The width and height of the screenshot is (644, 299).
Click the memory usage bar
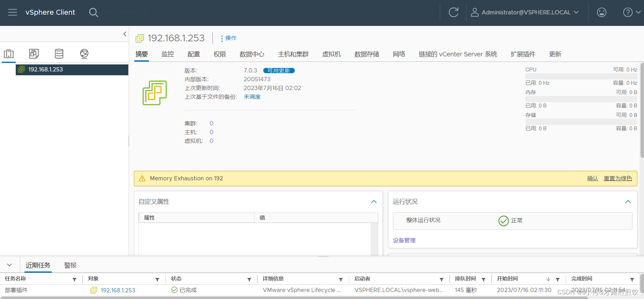pos(581,99)
